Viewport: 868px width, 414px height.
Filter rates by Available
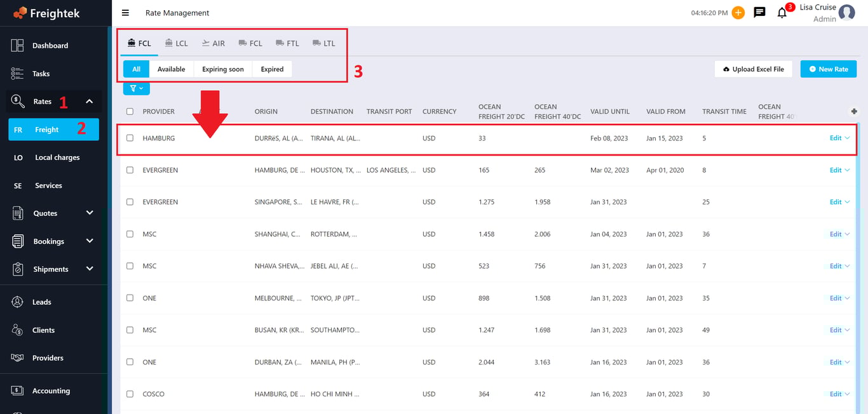point(171,69)
